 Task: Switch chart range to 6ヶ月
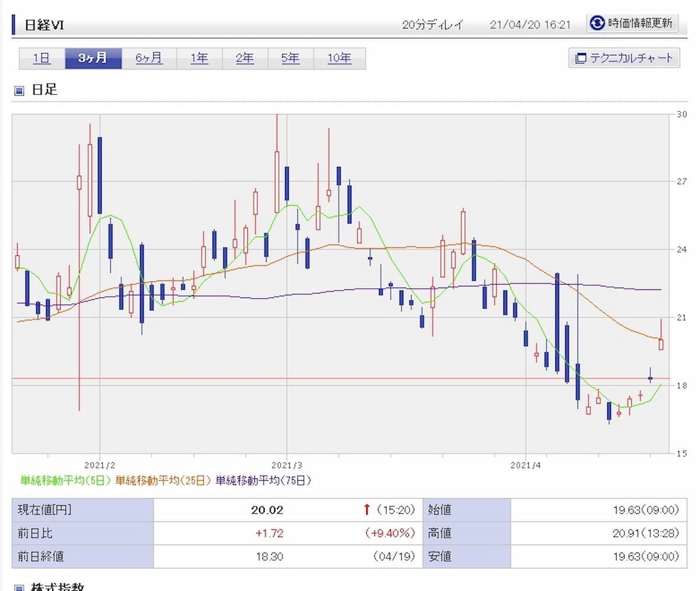click(x=149, y=58)
